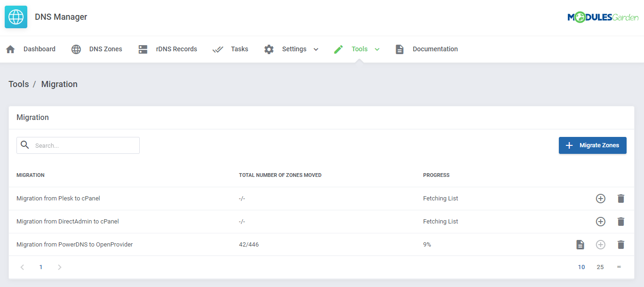Select the Dashboard home icon
Image resolution: width=644 pixels, height=287 pixels.
(x=10, y=48)
